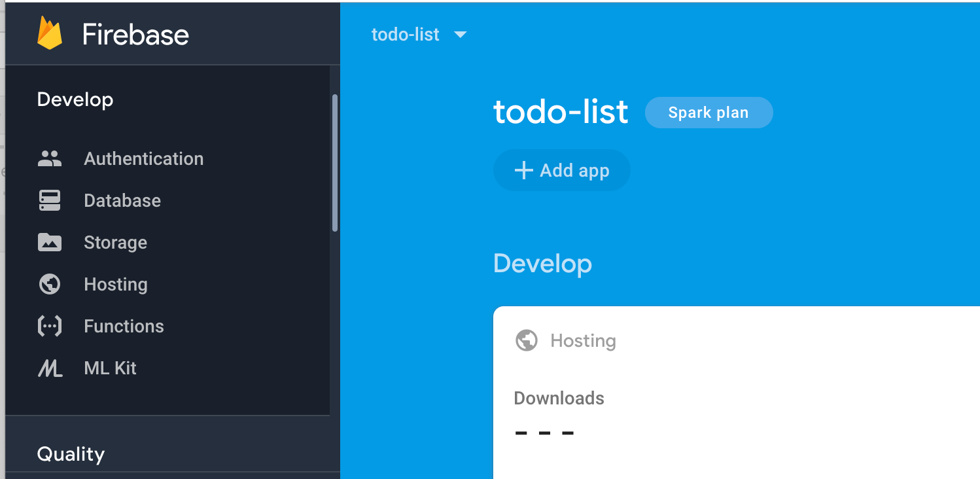This screenshot has width=980, height=479.
Task: Click the Firebase flame logo
Action: pos(50,34)
